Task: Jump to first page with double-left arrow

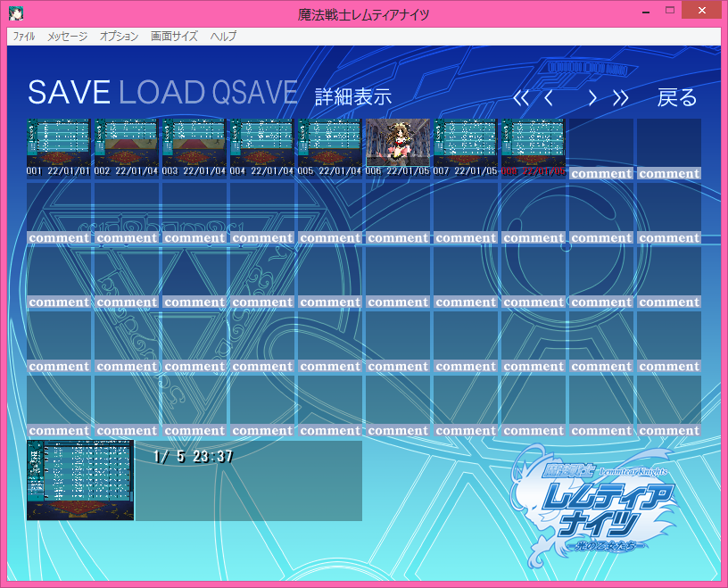Action: 521,98
